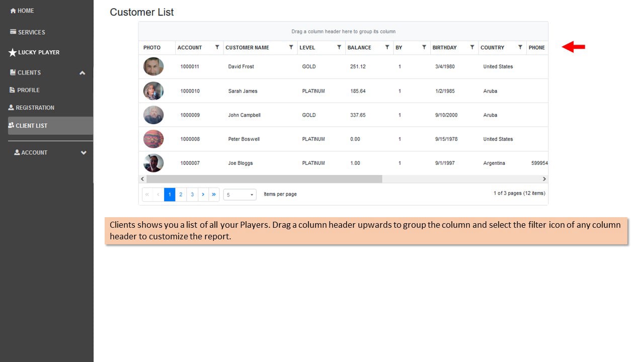This screenshot has height=362, width=644.
Task: Select the Joe Bloggs name cell
Action: click(240, 163)
